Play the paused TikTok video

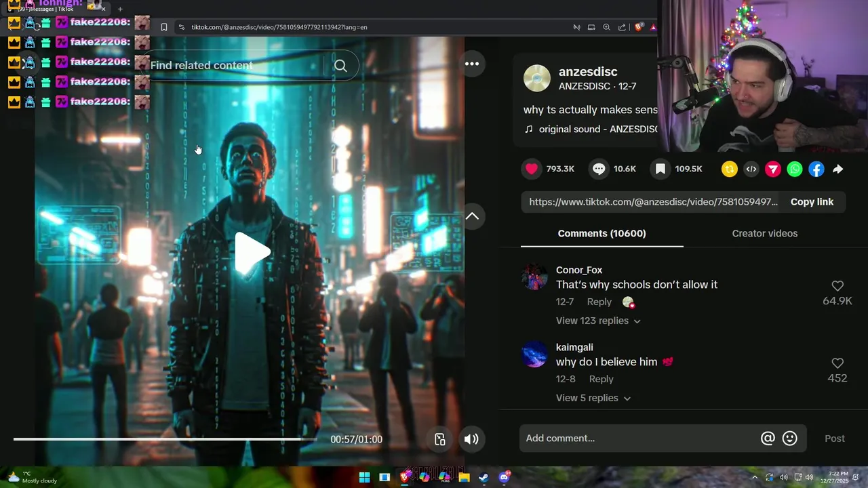coord(252,252)
